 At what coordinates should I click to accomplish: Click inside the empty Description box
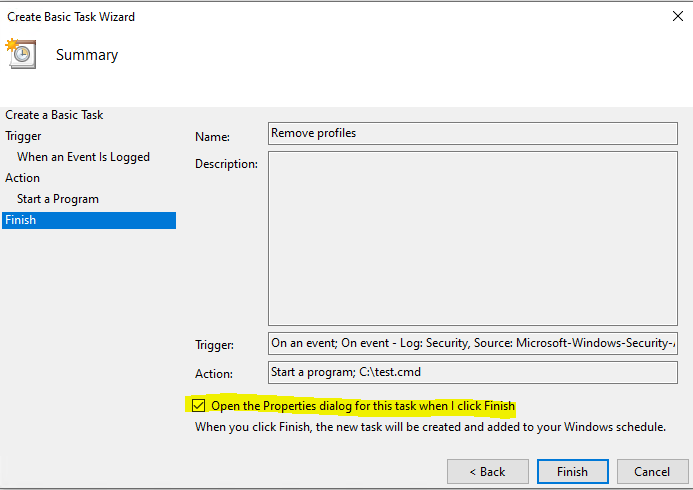pyautogui.click(x=472, y=239)
